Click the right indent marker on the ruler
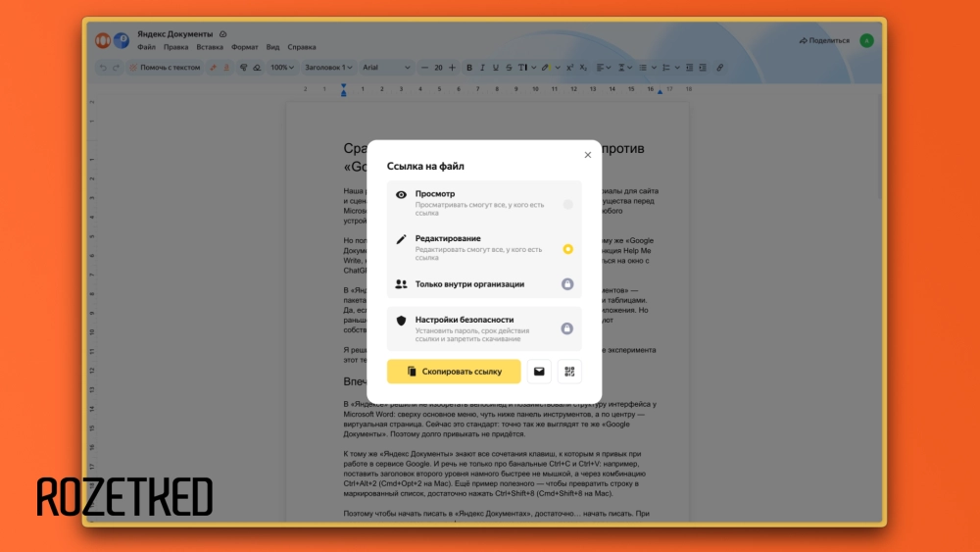980x552 pixels. [x=660, y=92]
